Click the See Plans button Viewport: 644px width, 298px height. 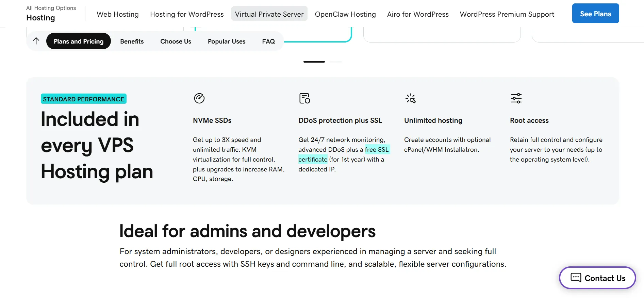595,14
